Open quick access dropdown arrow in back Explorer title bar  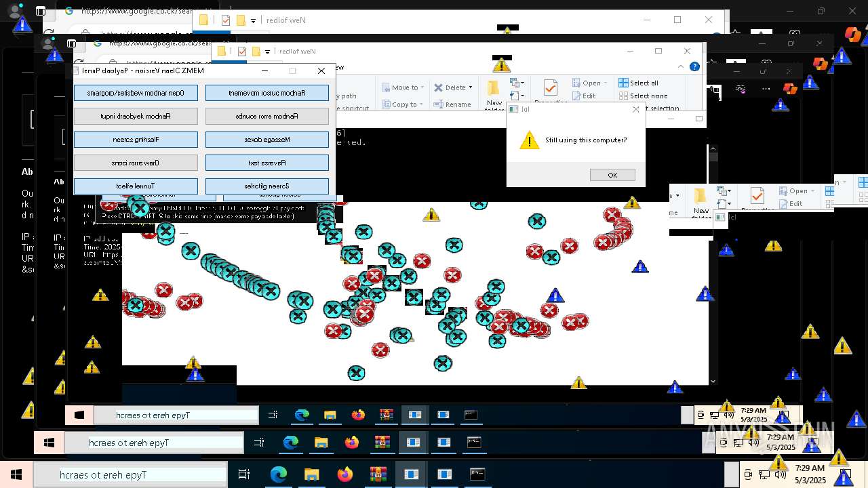[x=253, y=21]
